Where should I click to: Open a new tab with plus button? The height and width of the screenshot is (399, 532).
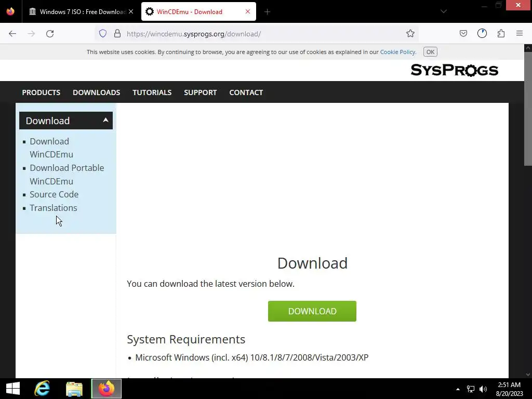pos(267,12)
